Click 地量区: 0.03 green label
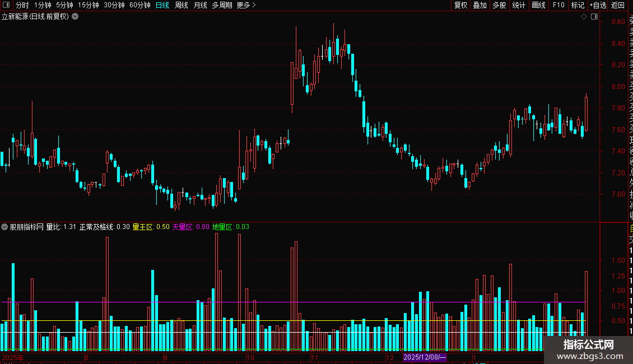 pos(230,227)
